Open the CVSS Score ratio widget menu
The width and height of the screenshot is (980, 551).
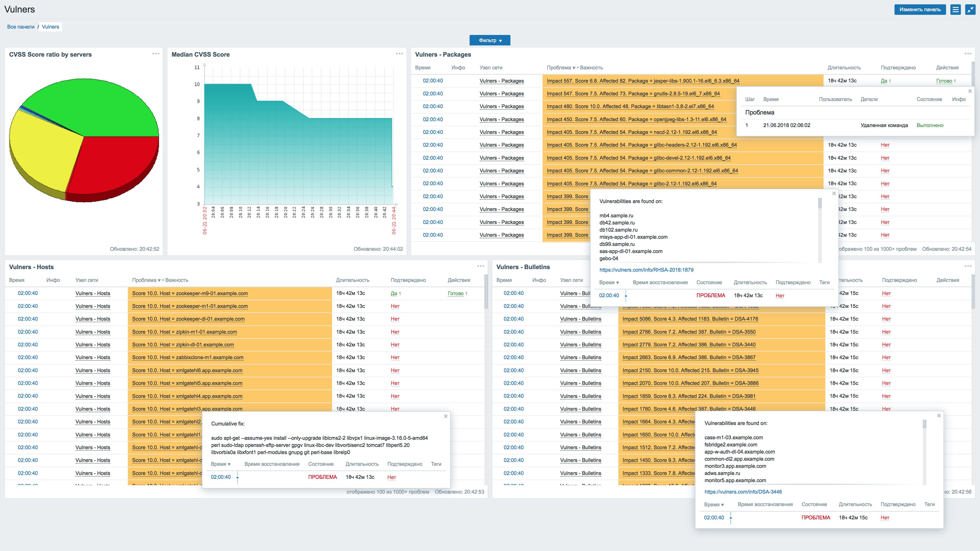[x=155, y=54]
